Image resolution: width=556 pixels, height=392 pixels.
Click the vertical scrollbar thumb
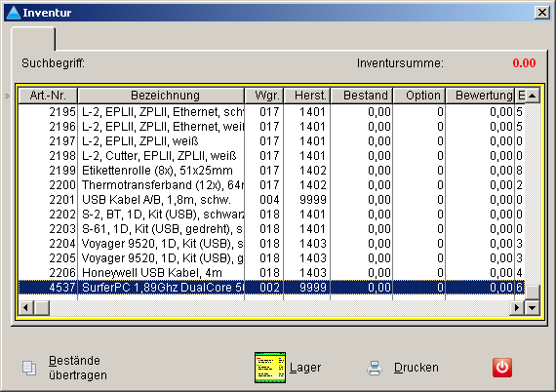click(x=532, y=293)
